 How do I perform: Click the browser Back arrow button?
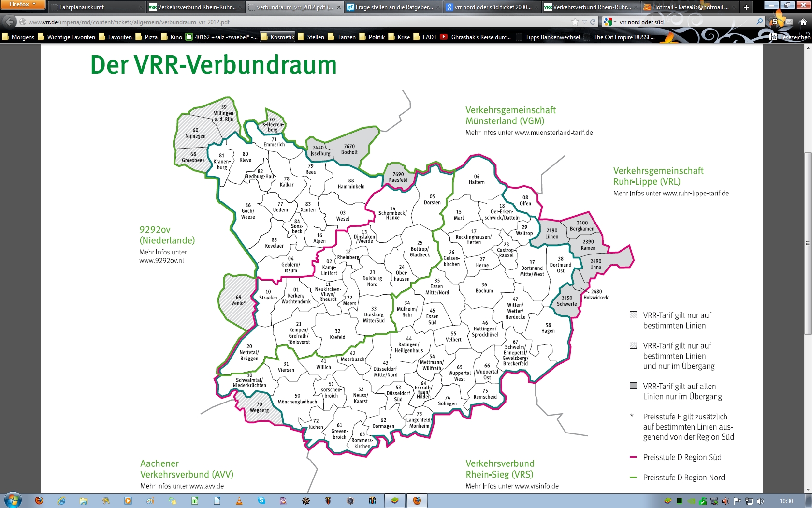pyautogui.click(x=10, y=22)
